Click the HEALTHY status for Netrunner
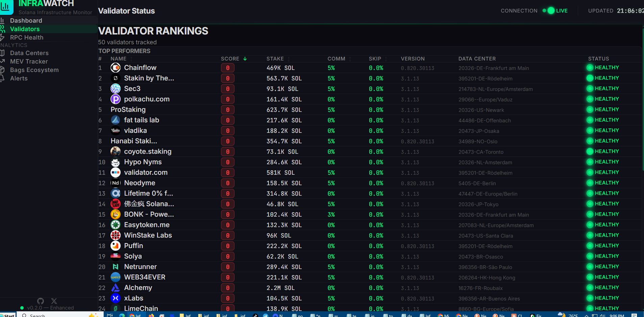The height and width of the screenshot is (317, 644). pos(603,267)
